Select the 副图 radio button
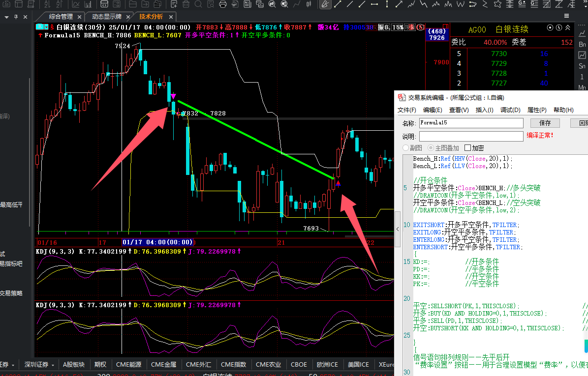This screenshot has height=376, width=588. (406, 148)
